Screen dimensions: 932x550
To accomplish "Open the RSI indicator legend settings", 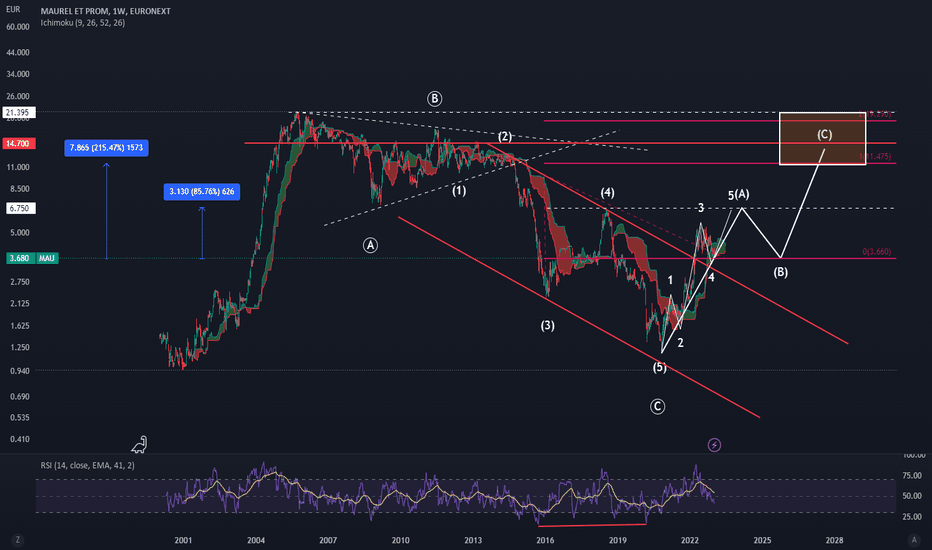I will 87,466.
